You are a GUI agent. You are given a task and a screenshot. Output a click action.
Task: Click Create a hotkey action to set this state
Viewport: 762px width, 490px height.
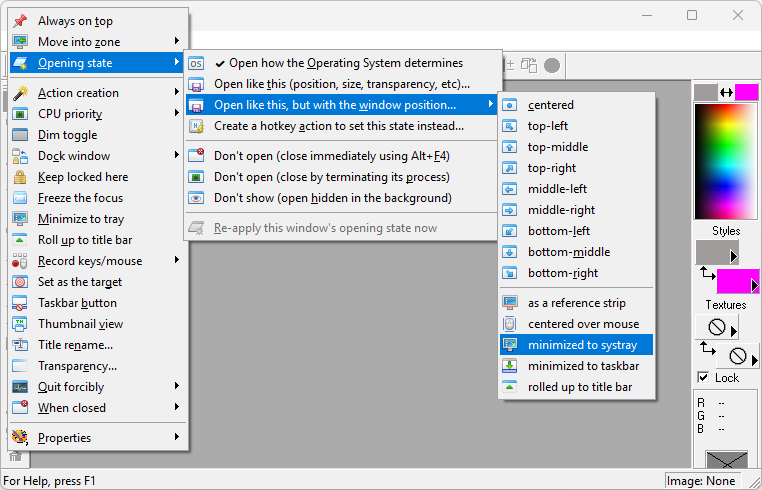click(x=338, y=126)
